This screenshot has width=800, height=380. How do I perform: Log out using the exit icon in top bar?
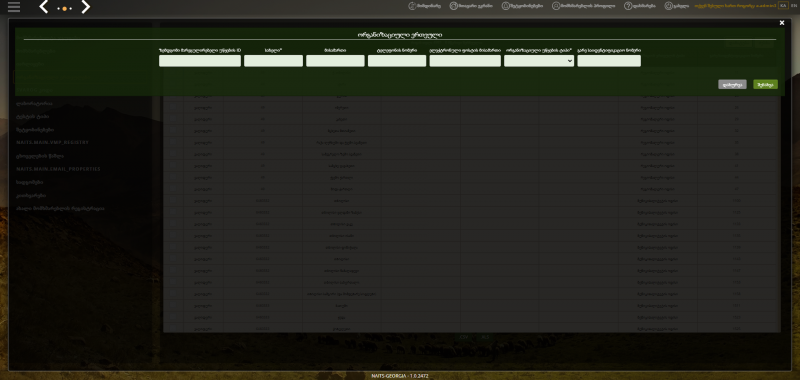coord(668,6)
